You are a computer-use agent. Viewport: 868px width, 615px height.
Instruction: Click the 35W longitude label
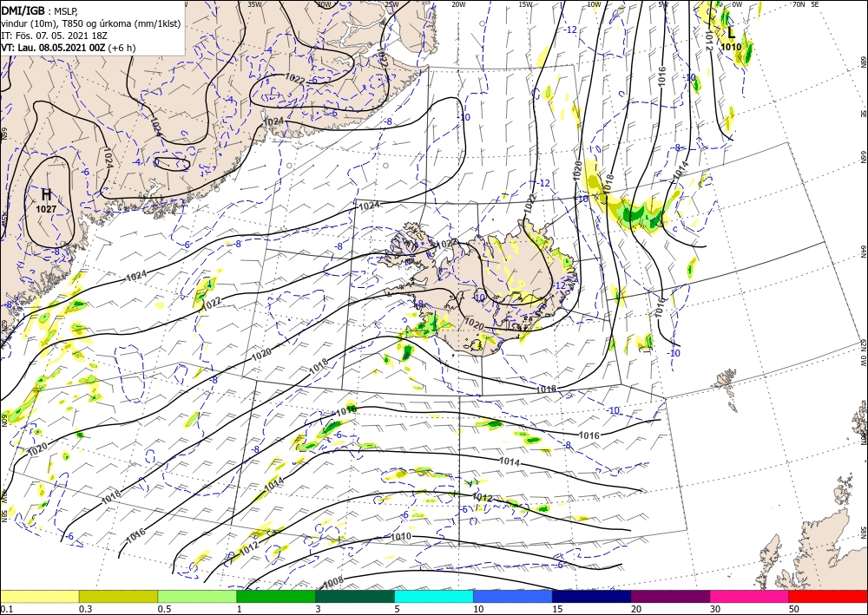point(254,4)
